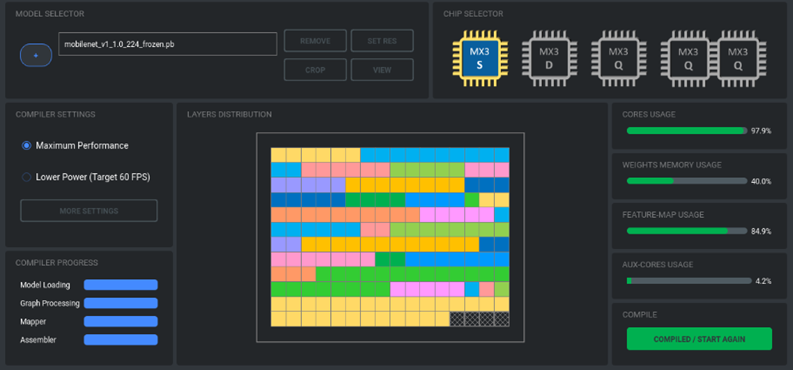Click the Weights Memory Usage bar
This screenshot has width=793, height=370.
tap(687, 181)
